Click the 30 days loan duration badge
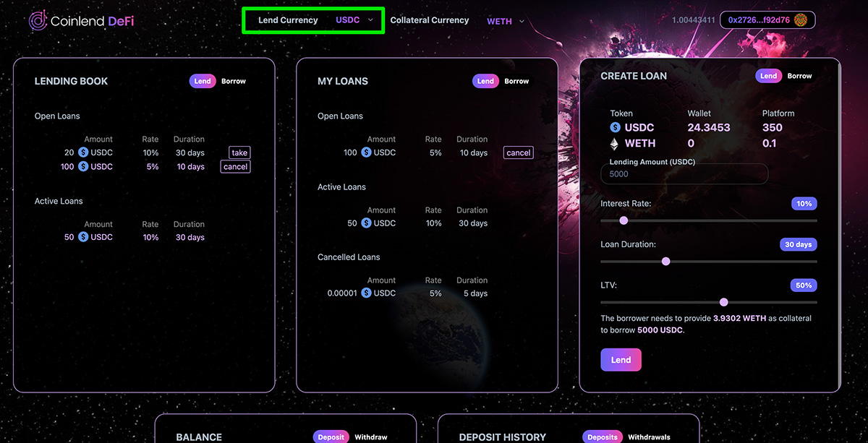 (x=799, y=244)
